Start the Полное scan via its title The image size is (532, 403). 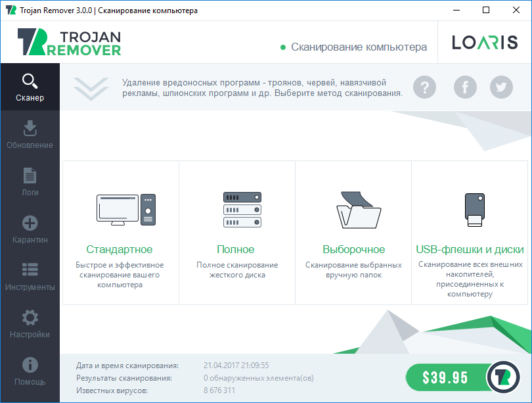tap(236, 250)
